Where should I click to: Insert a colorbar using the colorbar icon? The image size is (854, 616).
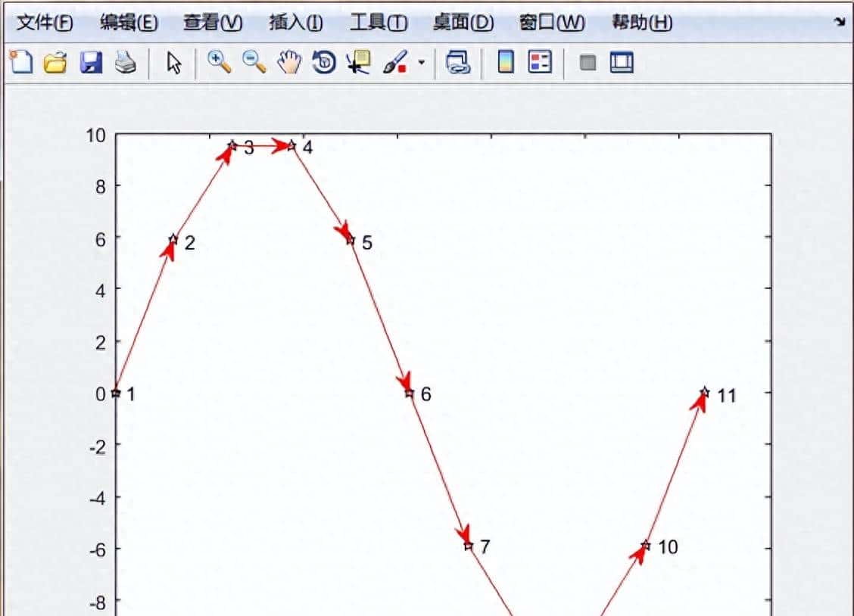click(x=506, y=63)
